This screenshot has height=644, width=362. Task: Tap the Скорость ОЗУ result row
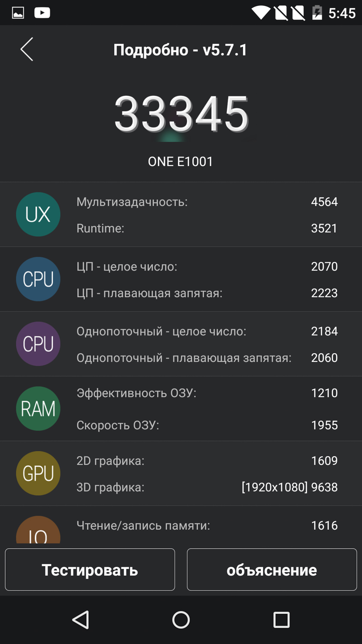[207, 425]
